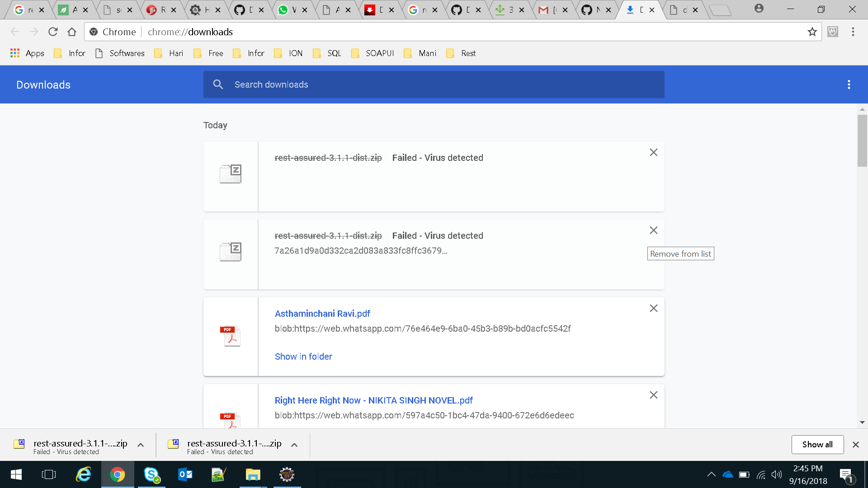Expand options for the first rest-assured zip in the download shelf

coord(141,445)
